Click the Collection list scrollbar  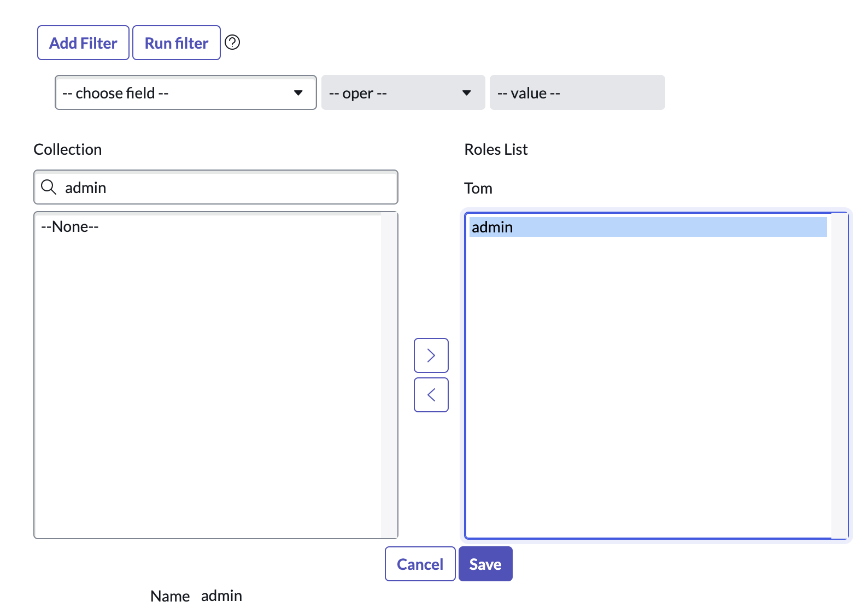click(x=389, y=375)
